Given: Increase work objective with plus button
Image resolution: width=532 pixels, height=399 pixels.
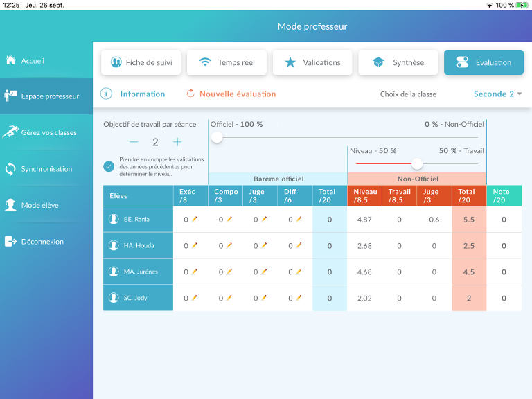Looking at the screenshot, I should coord(177,142).
